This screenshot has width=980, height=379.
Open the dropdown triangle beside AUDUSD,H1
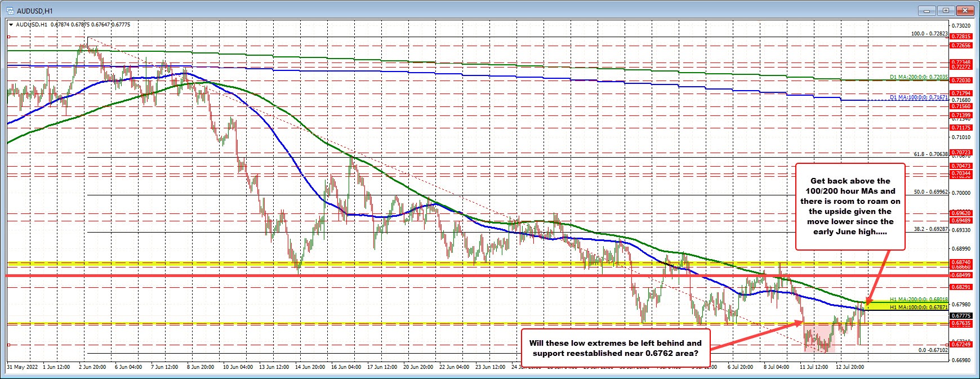[x=11, y=25]
